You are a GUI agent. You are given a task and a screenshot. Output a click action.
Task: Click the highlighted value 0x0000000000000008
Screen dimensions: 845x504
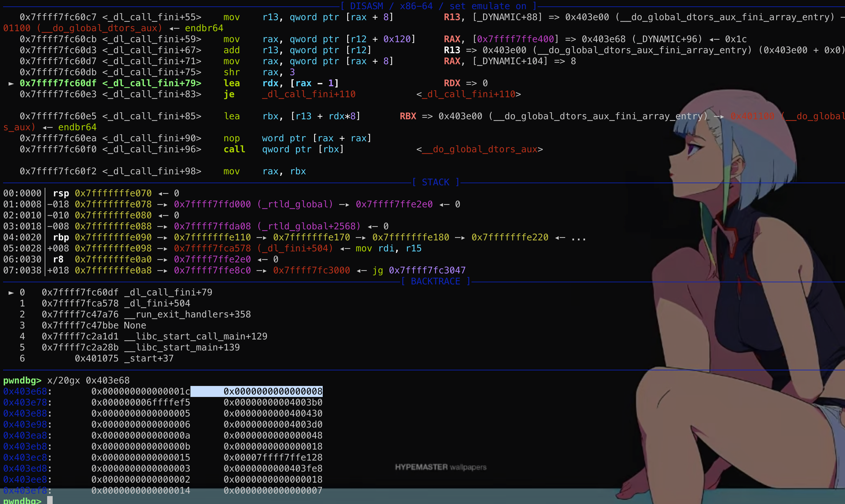(272, 391)
